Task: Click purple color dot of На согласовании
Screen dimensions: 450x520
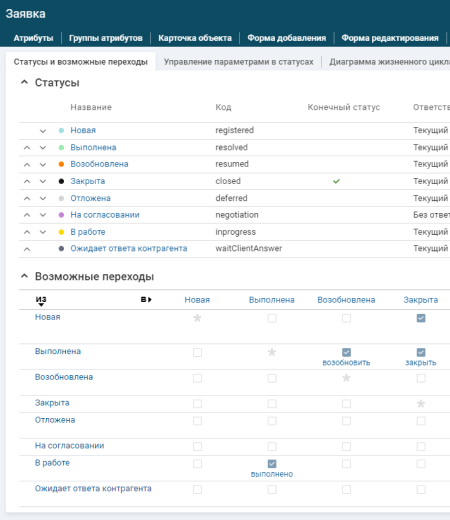Action: 61,215
